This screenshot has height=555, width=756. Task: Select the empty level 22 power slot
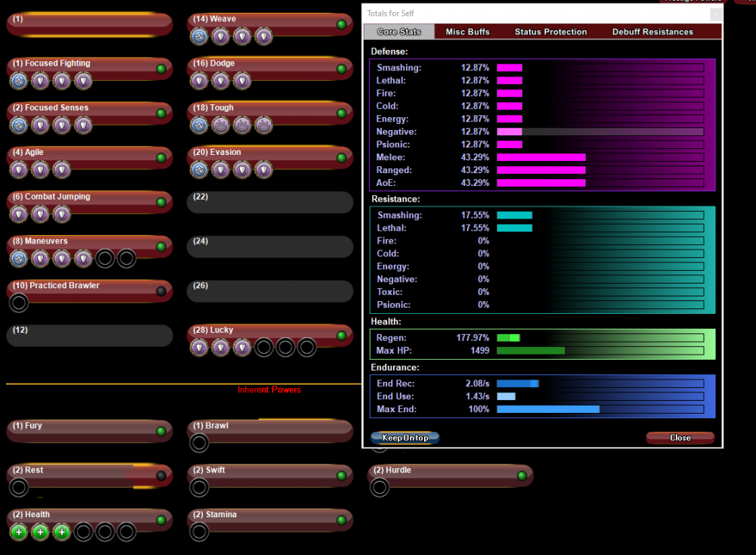[x=269, y=203]
